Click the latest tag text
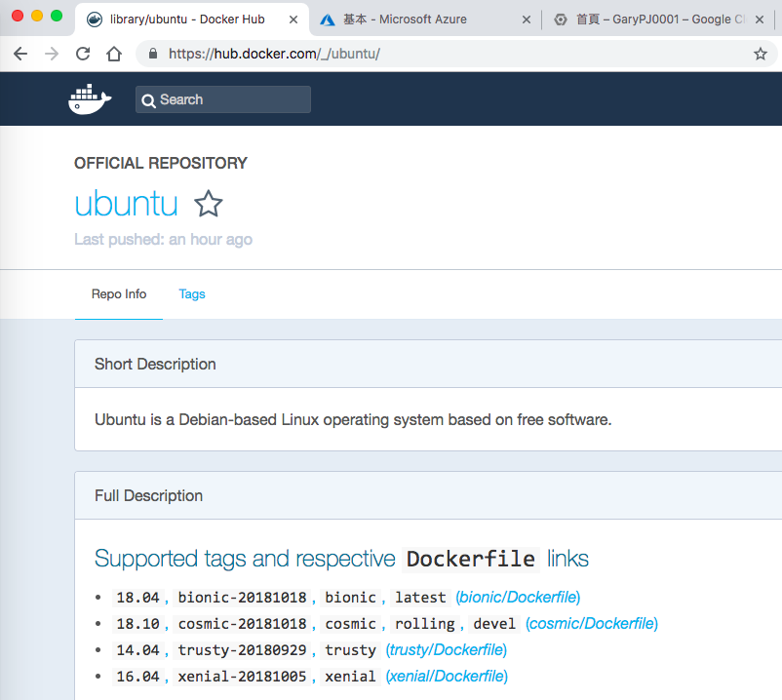This screenshot has width=782, height=700. (420, 598)
